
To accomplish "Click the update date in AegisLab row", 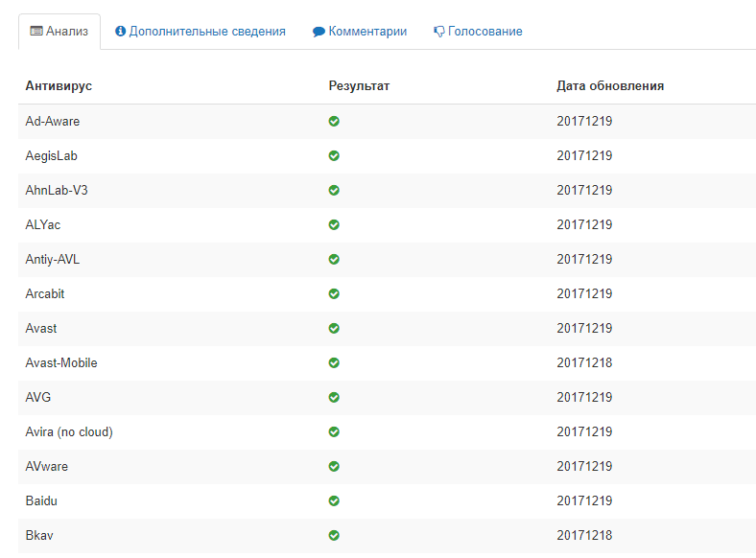I will tap(584, 155).
